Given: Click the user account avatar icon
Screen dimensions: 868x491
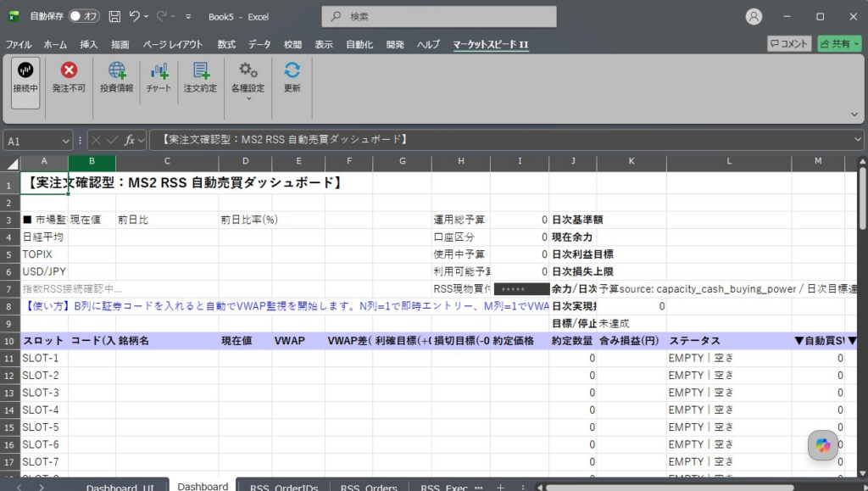Looking at the screenshot, I should coord(754,17).
